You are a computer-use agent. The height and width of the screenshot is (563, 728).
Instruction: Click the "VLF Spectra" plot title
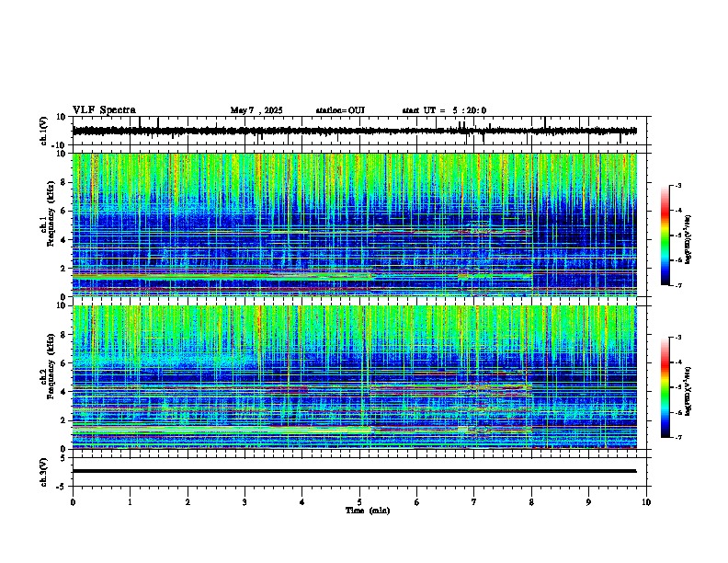[104, 110]
